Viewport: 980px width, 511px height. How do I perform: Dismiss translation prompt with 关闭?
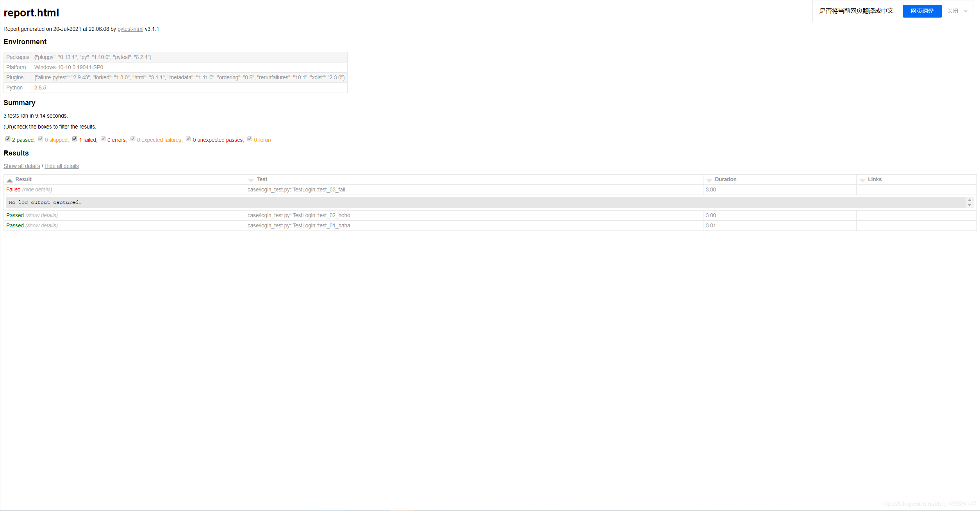(x=952, y=11)
